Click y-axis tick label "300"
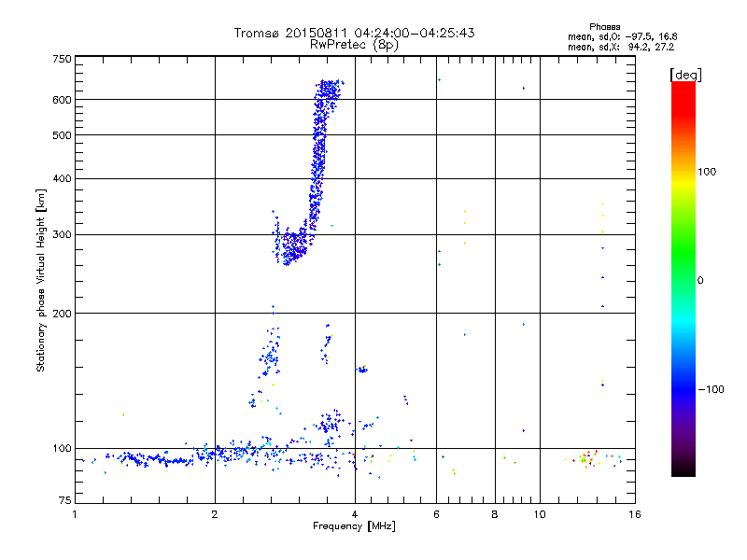This screenshot has height=560, width=747. [62, 234]
